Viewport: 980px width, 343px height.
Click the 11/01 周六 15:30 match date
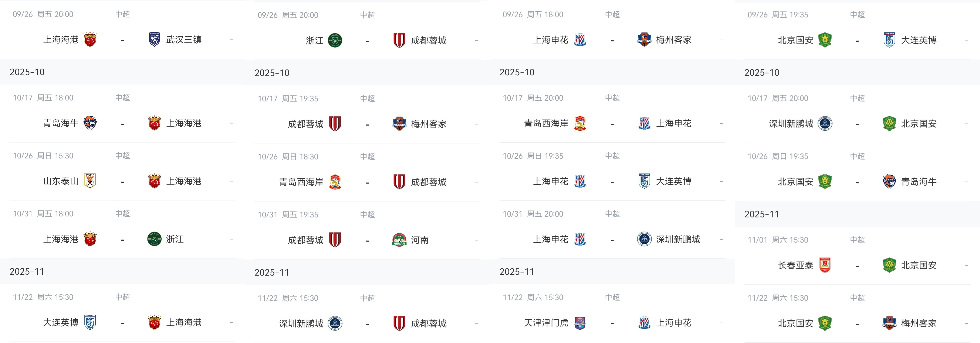point(778,240)
